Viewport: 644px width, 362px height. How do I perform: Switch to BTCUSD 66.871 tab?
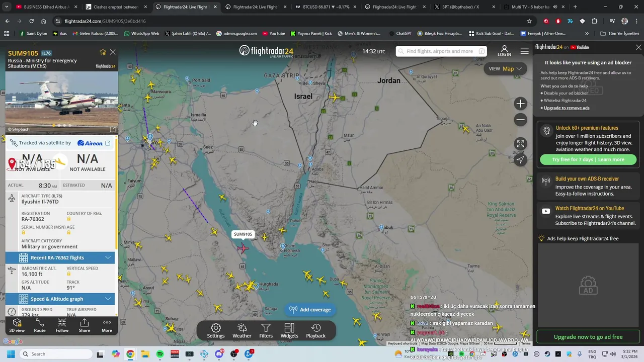(326, 7)
